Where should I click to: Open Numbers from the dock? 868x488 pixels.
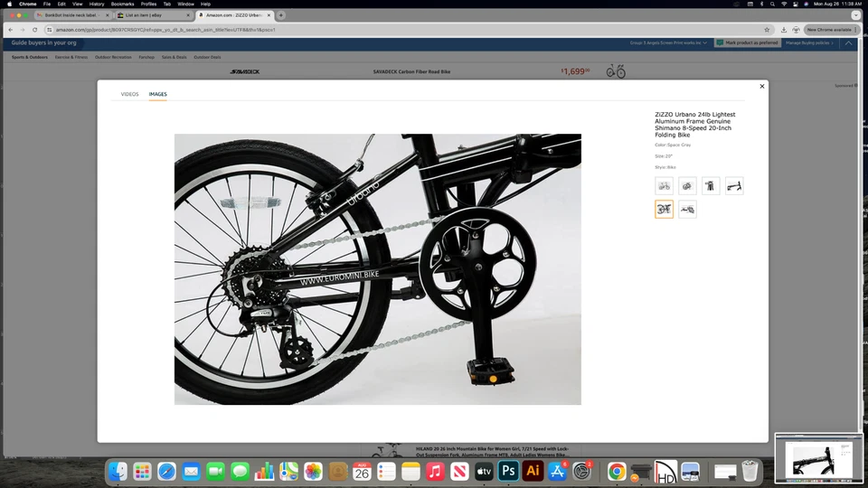click(264, 472)
